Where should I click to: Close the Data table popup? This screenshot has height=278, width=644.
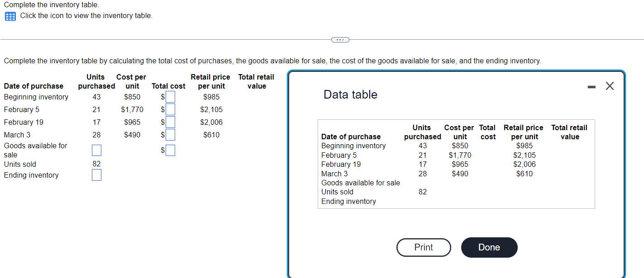pyautogui.click(x=609, y=85)
